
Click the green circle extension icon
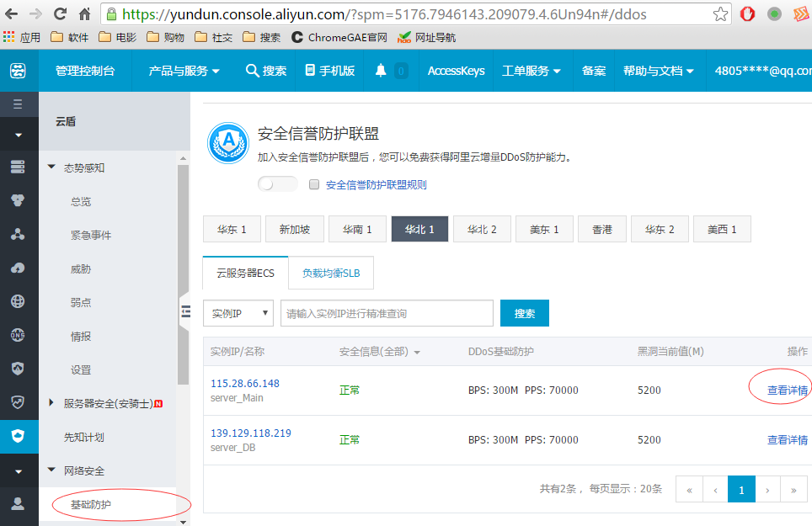pyautogui.click(x=774, y=14)
